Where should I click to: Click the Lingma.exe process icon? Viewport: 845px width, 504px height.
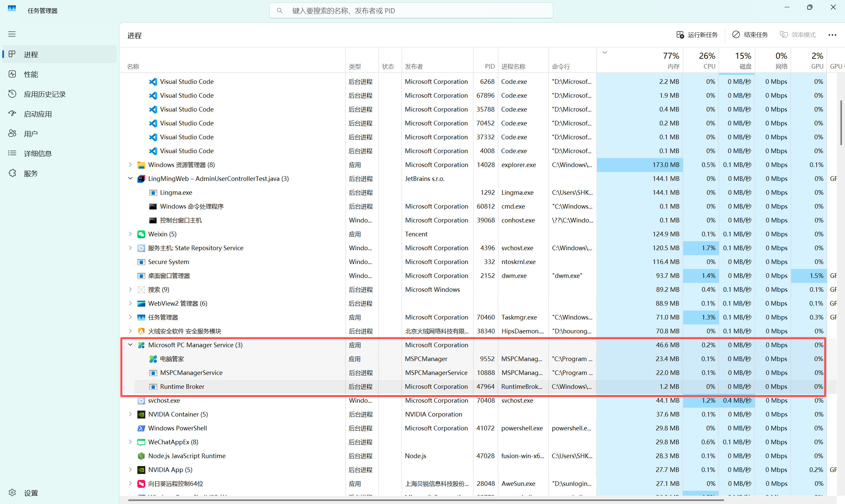[x=153, y=193]
